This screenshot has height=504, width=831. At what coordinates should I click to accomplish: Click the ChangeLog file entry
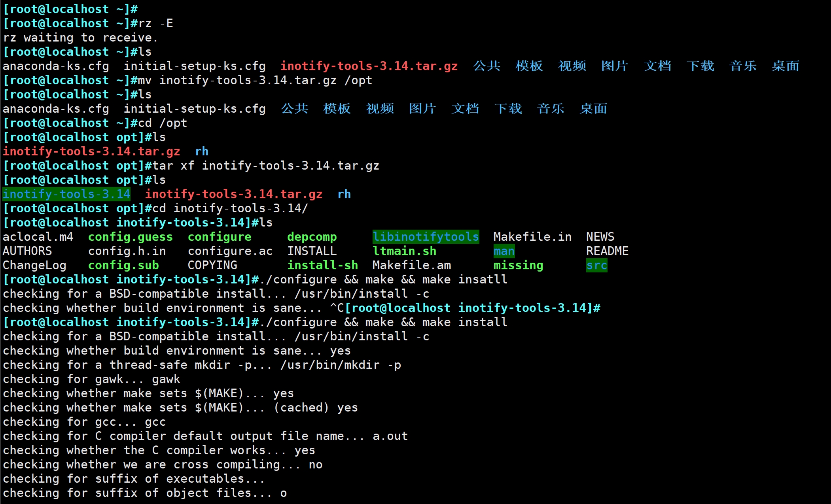(x=34, y=265)
